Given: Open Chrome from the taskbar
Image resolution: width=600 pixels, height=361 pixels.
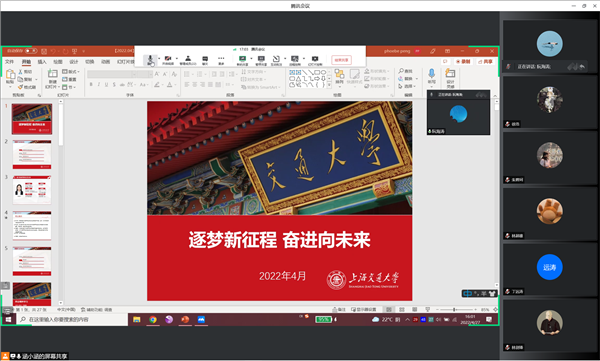Looking at the screenshot, I should (x=153, y=319).
